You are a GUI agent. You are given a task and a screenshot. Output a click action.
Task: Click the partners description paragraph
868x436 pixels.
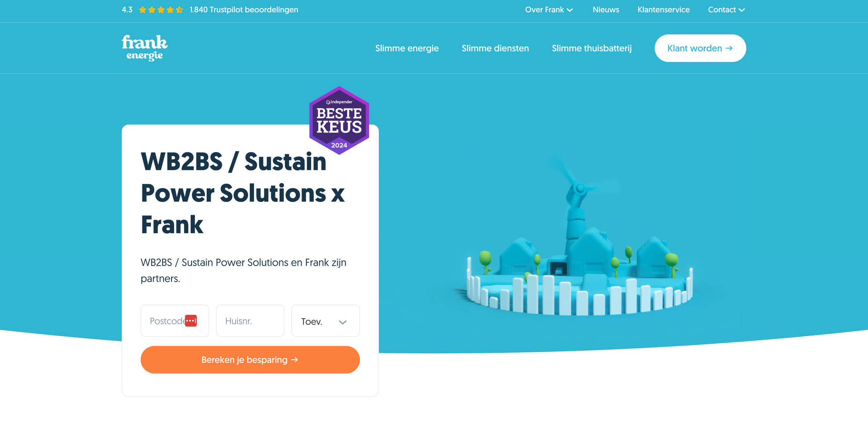[243, 270]
